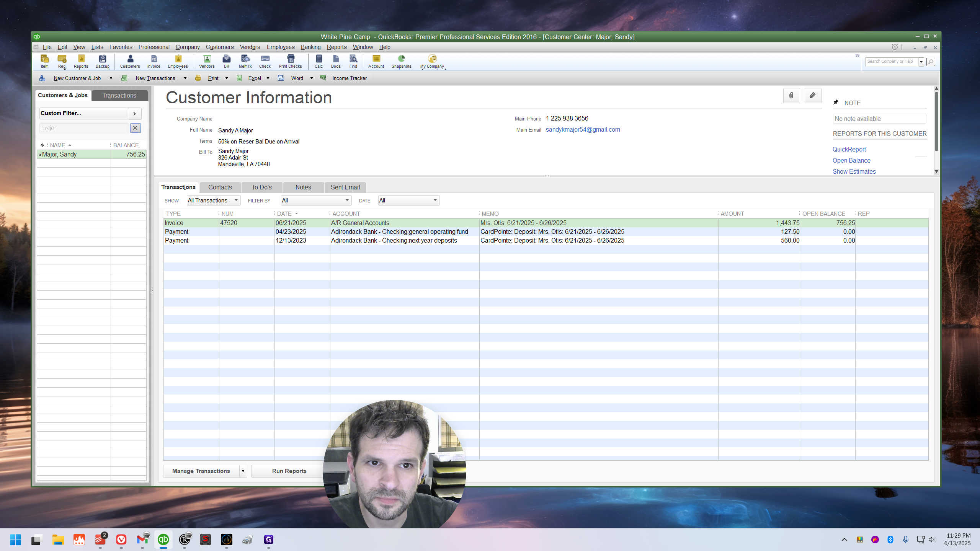The image size is (980, 551).
Task: Click the Search Company or Help field
Action: pyautogui.click(x=892, y=62)
